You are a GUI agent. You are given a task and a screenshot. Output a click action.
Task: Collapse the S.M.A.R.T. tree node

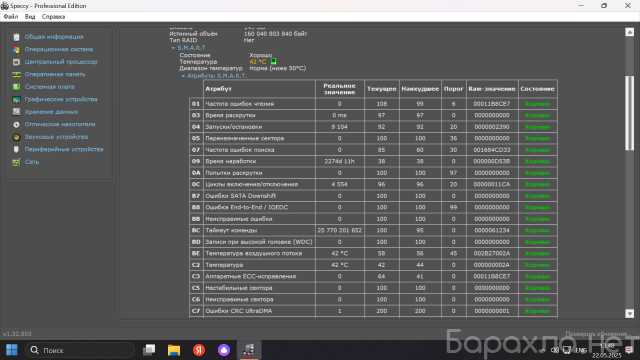[x=173, y=48]
